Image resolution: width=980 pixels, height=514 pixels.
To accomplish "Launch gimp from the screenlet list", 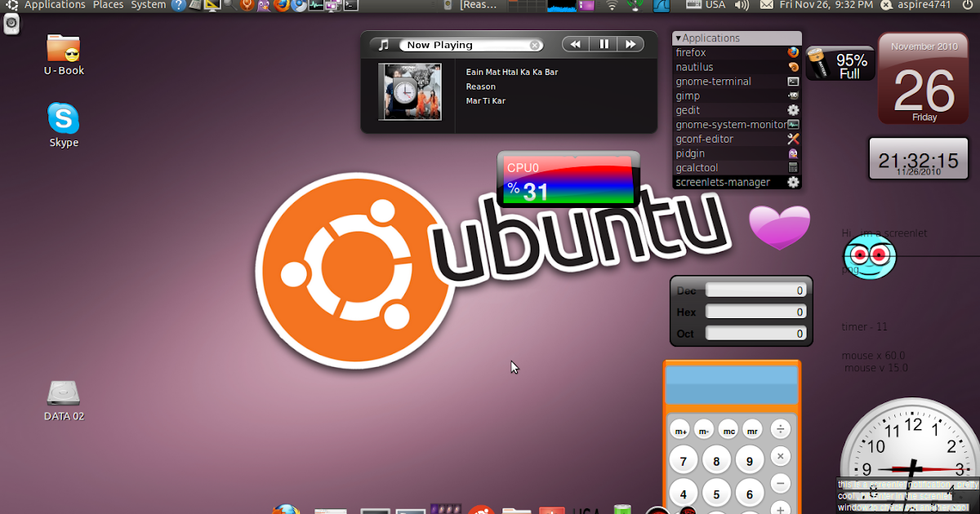I will pos(737,96).
